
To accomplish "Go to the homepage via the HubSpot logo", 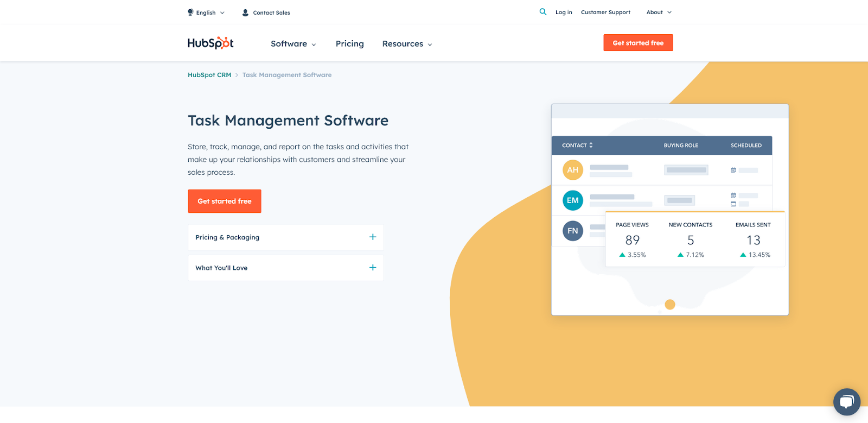I will tap(210, 43).
